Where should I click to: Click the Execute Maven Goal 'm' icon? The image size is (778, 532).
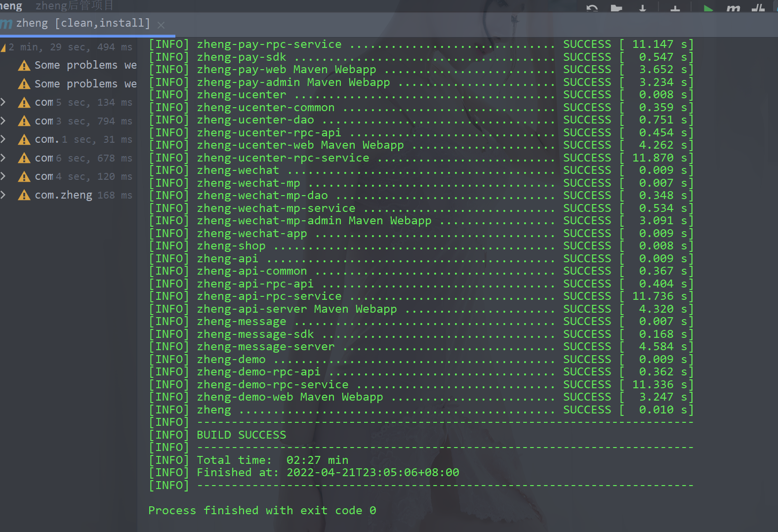[733, 8]
